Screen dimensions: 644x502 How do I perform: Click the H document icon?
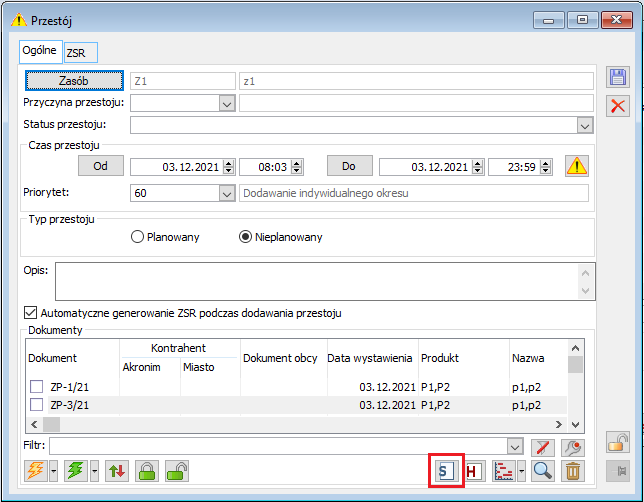pos(474,471)
